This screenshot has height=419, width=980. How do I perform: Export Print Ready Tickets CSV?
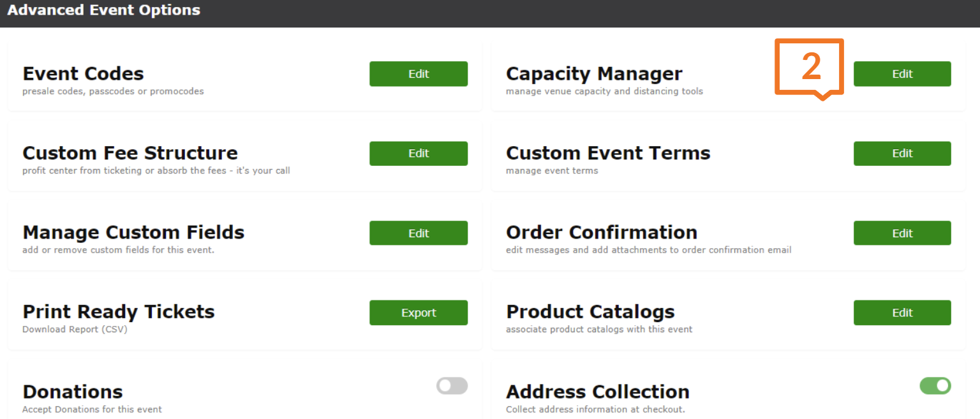click(419, 312)
